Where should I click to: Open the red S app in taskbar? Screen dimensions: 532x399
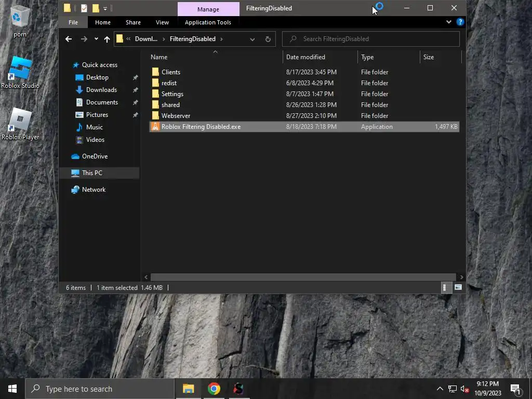[x=238, y=389]
